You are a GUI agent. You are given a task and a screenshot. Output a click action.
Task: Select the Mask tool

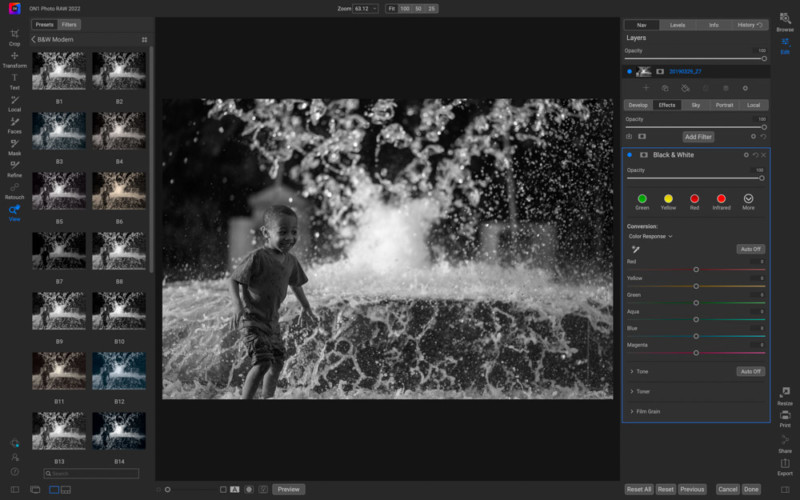coord(14,147)
